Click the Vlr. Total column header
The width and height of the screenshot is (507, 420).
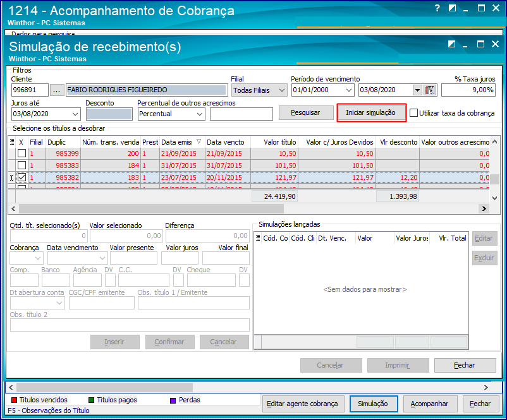point(449,239)
